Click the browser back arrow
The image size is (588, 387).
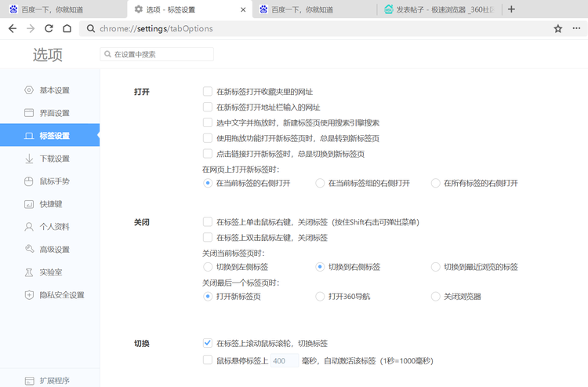coord(12,28)
